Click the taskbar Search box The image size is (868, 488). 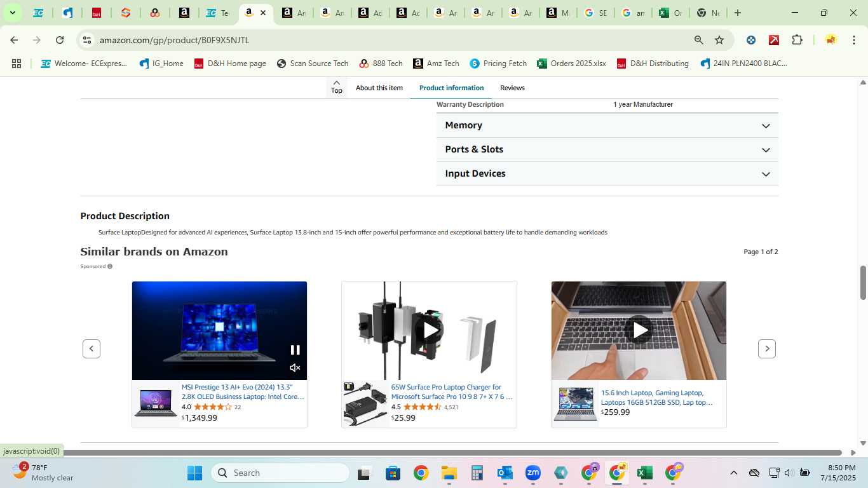280,473
